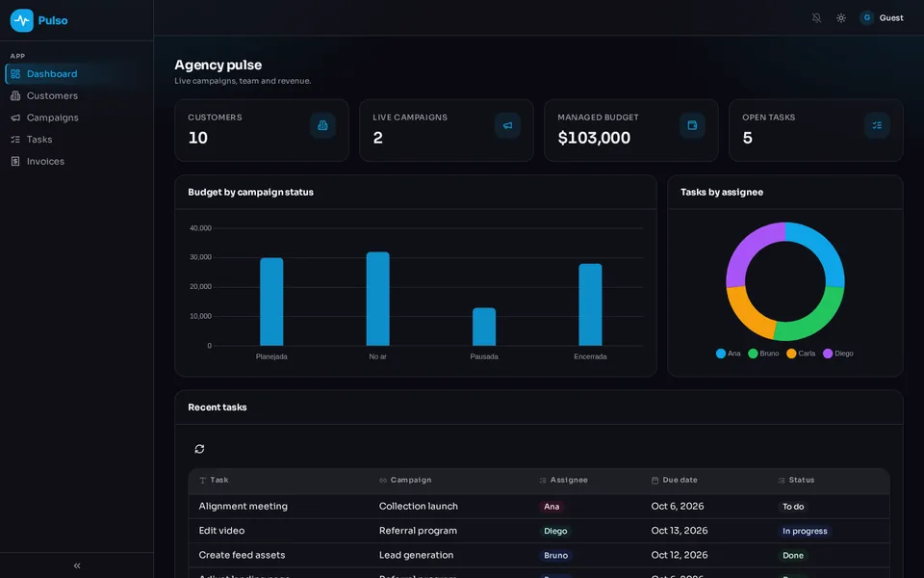
Task: Click the Collection launch campaign cell
Action: click(419, 506)
